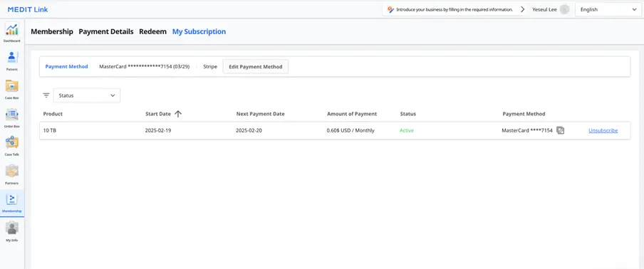
Task: Open the My Info sidebar icon
Action: 12,228
